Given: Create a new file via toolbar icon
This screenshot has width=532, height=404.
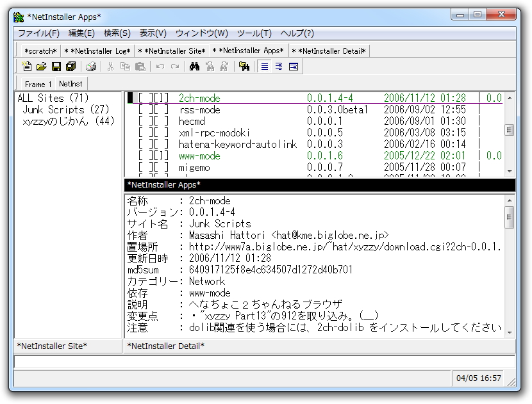Looking at the screenshot, I should point(26,66).
